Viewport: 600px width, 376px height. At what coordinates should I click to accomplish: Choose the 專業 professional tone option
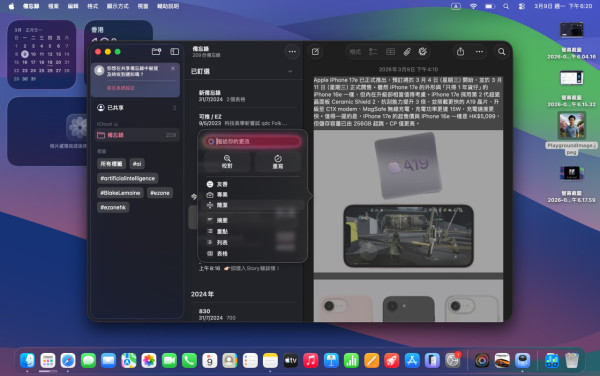coord(253,195)
